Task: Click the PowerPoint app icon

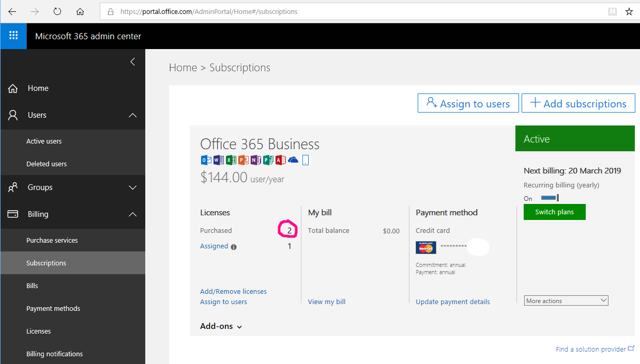Action: (x=243, y=160)
